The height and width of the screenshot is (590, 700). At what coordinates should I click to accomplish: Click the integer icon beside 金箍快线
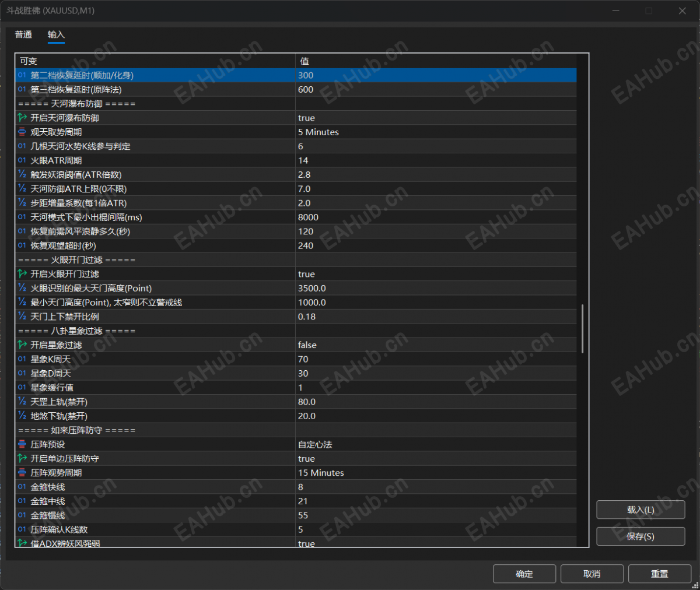22,487
